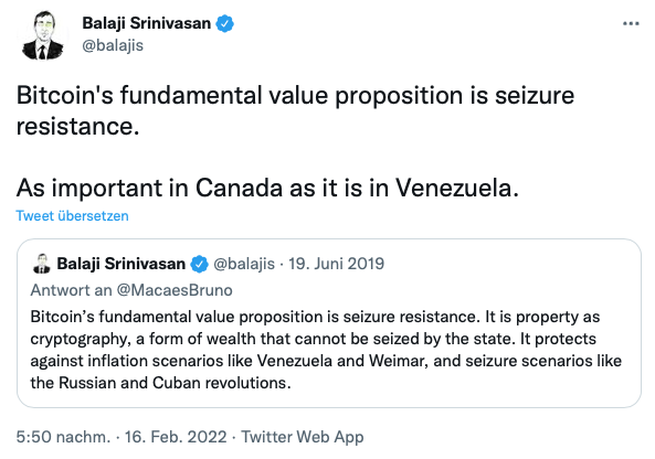Click the verified badge inside quoted tweet
This screenshot has height=459, width=655.
click(200, 265)
